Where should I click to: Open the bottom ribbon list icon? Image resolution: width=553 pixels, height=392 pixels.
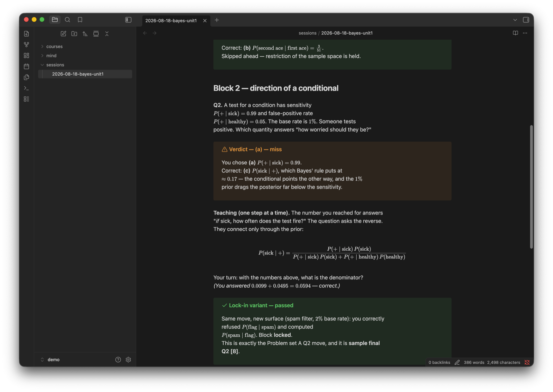pos(27,99)
